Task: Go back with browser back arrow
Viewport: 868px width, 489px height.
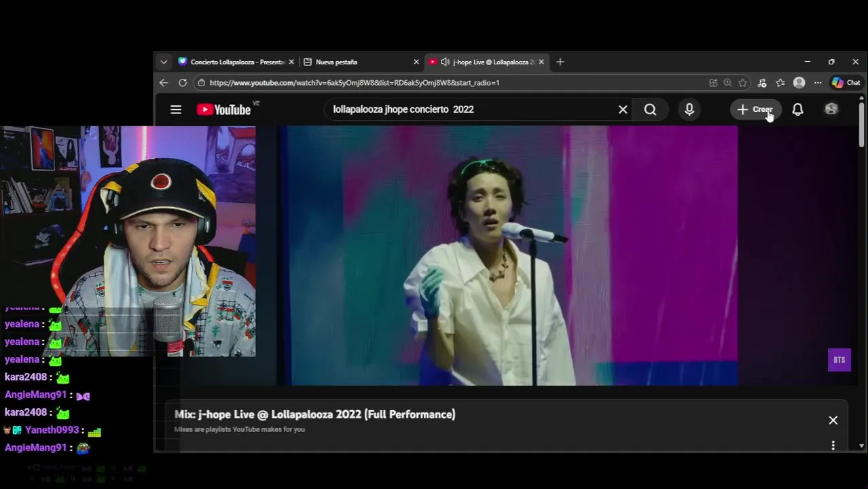Action: (x=164, y=82)
